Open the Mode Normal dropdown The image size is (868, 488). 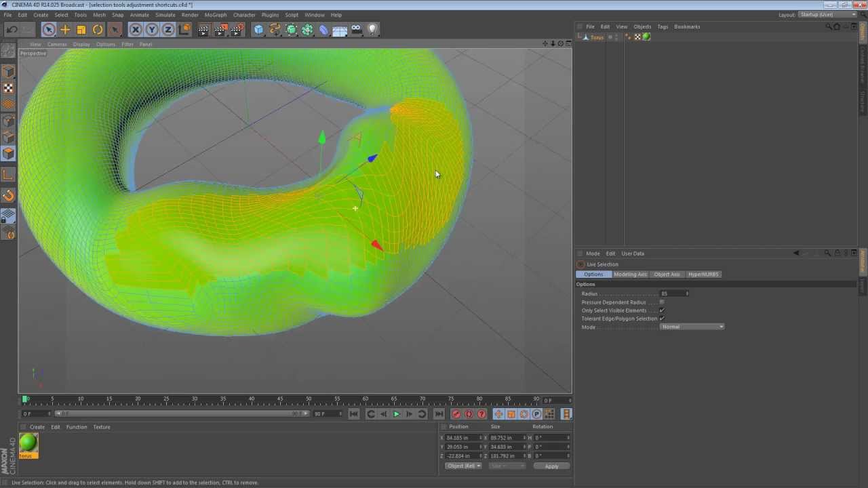pos(692,327)
